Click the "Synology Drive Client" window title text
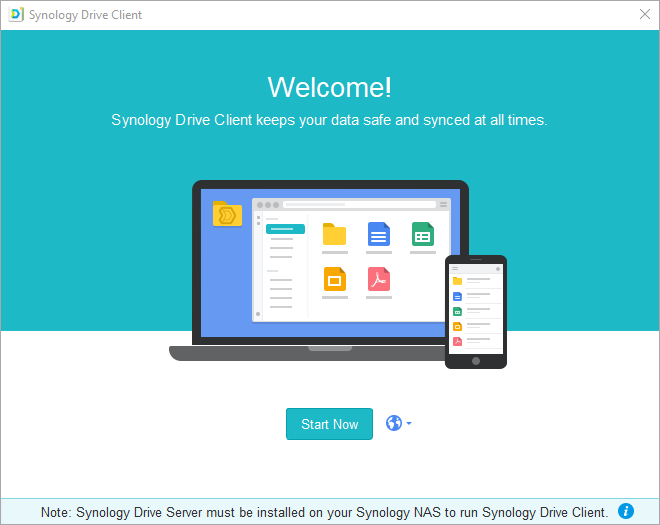 click(x=84, y=15)
